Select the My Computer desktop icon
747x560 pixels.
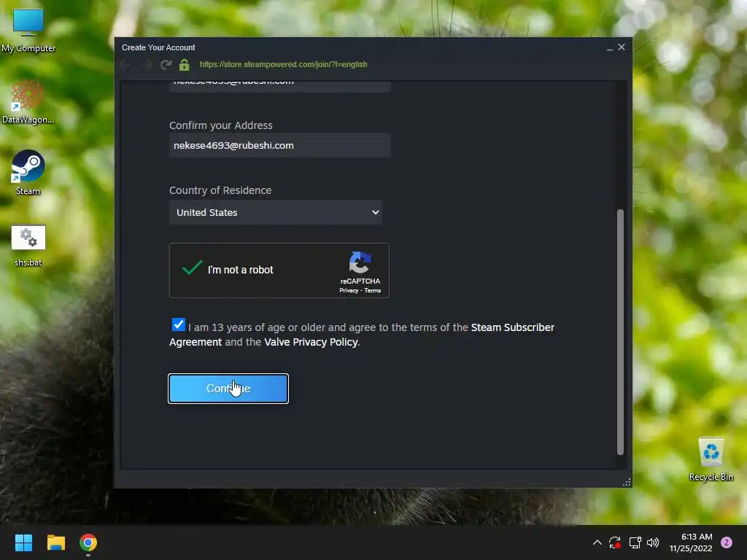click(28, 31)
